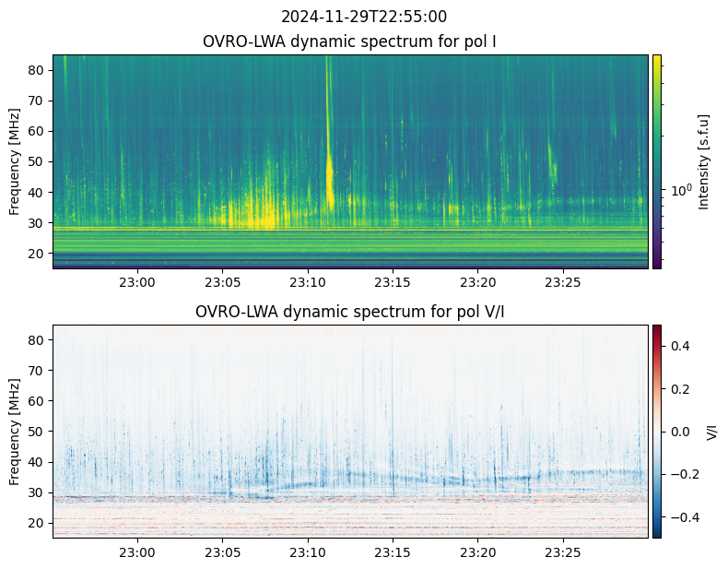Click the 23:10 time tick in top panel

[x=308, y=283]
